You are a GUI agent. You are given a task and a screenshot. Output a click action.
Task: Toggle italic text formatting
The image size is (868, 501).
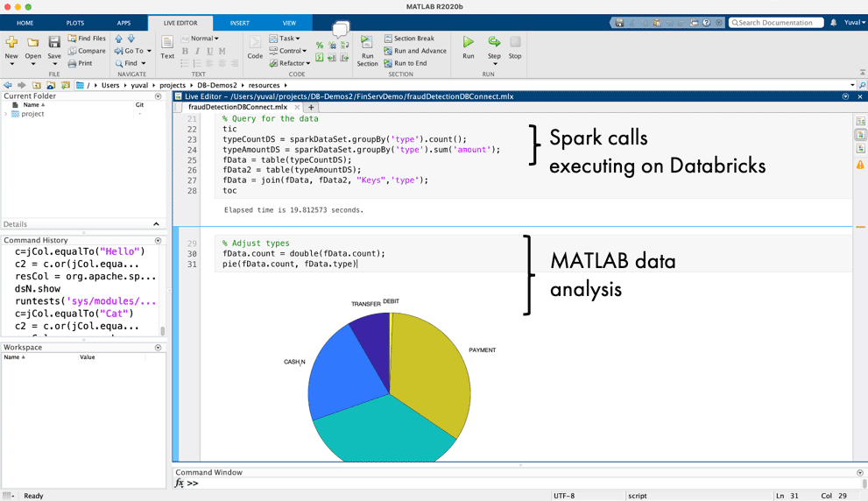click(x=197, y=51)
